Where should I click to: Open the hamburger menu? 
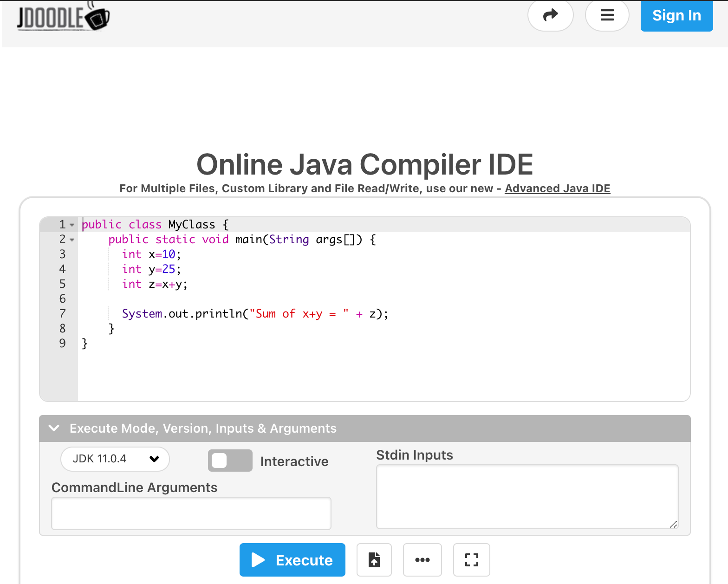pyautogui.click(x=607, y=15)
